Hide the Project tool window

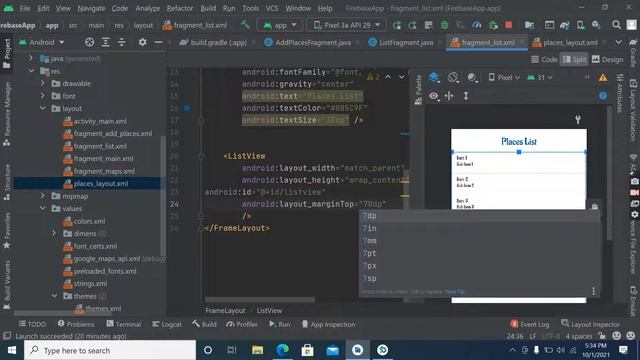(158, 42)
